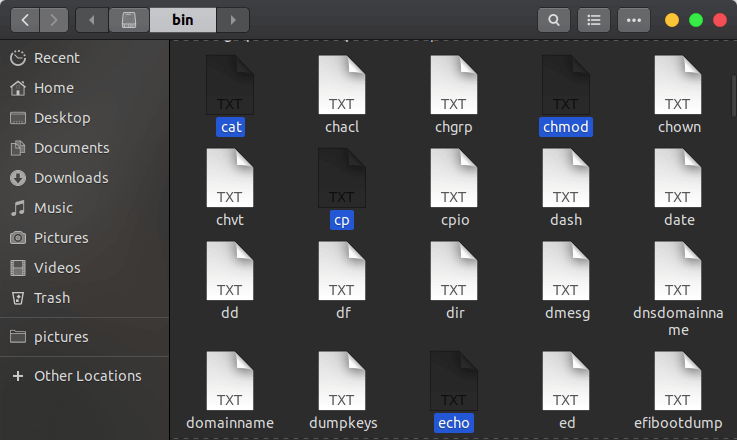Click the yellow minimize window button
Image resolution: width=737 pixels, height=440 pixels.
coord(672,20)
